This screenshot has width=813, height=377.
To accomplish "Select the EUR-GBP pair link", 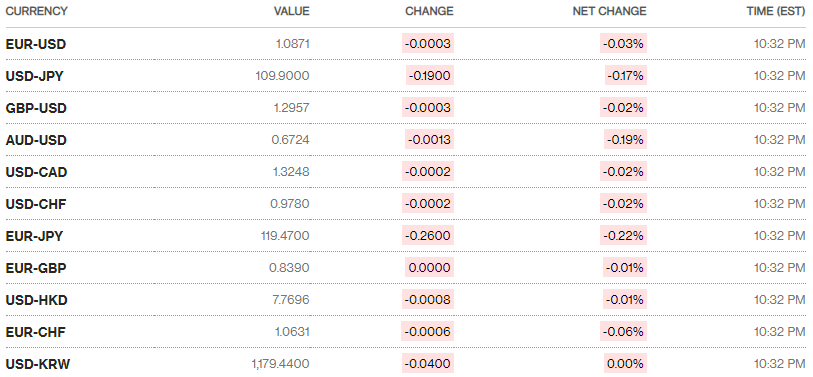I will 36,268.
